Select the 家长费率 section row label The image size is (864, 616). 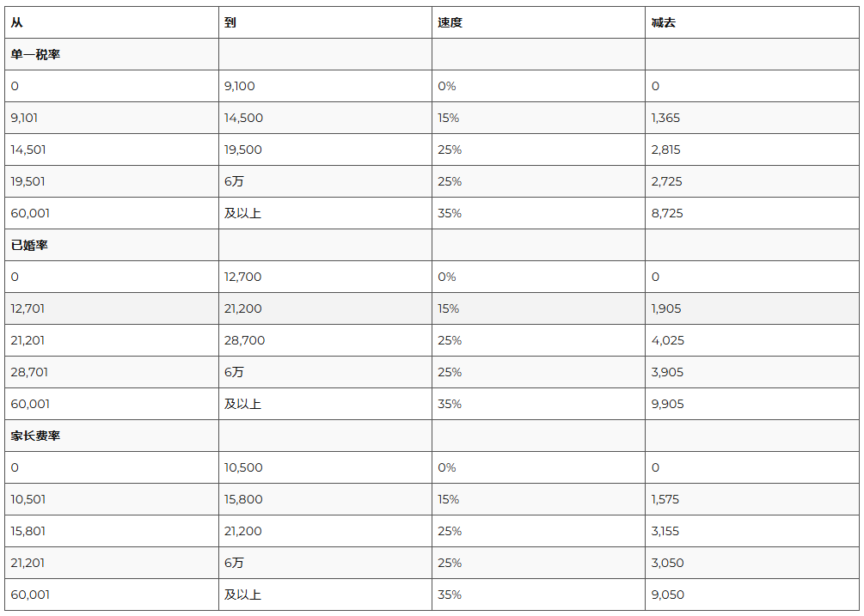35,436
